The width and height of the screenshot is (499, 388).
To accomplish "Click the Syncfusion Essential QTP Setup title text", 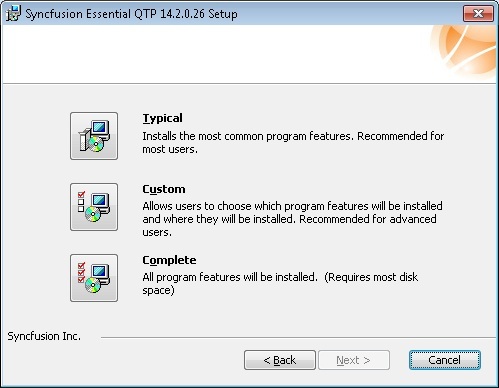I will pyautogui.click(x=131, y=14).
